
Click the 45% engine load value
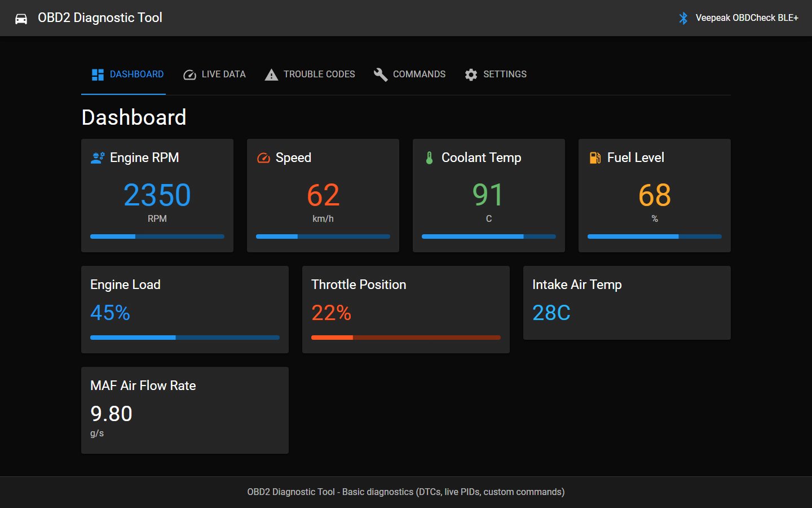[111, 313]
